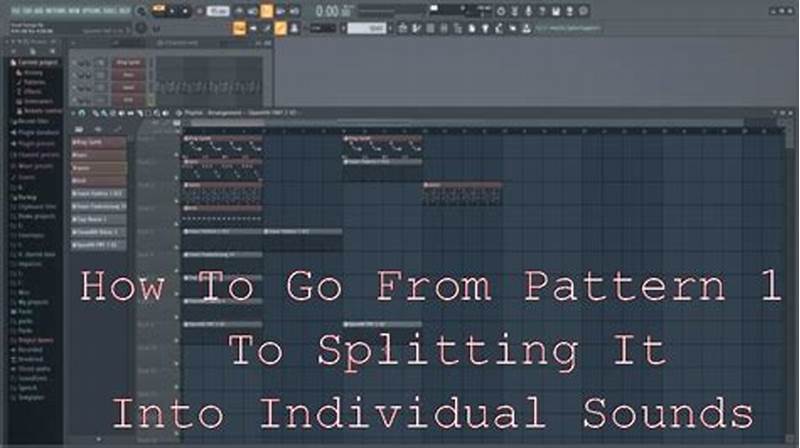This screenshot has width=800, height=448.
Task: Select the Kick pattern in the picker
Action: [99, 180]
